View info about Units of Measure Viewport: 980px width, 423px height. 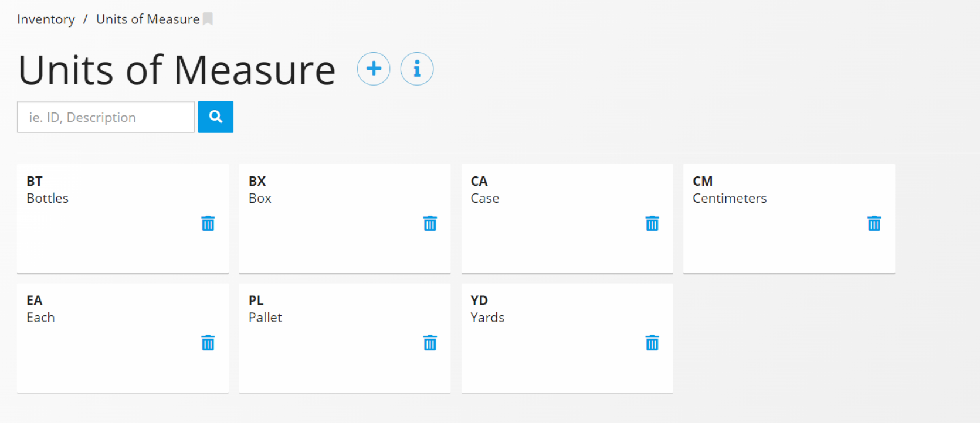[x=417, y=69]
